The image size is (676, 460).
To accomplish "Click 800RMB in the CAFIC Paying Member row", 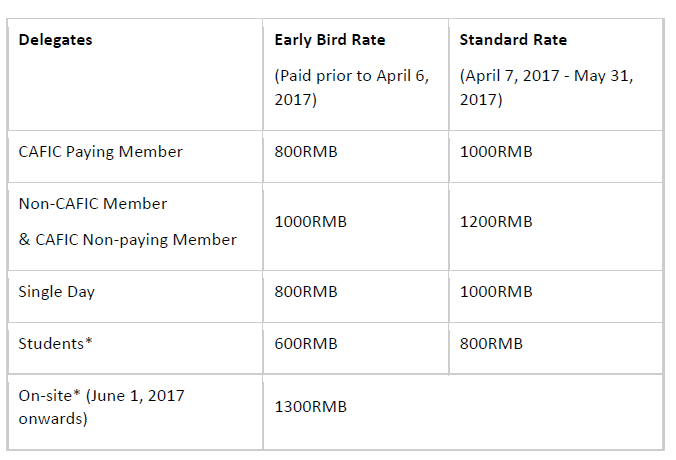I will (x=306, y=152).
